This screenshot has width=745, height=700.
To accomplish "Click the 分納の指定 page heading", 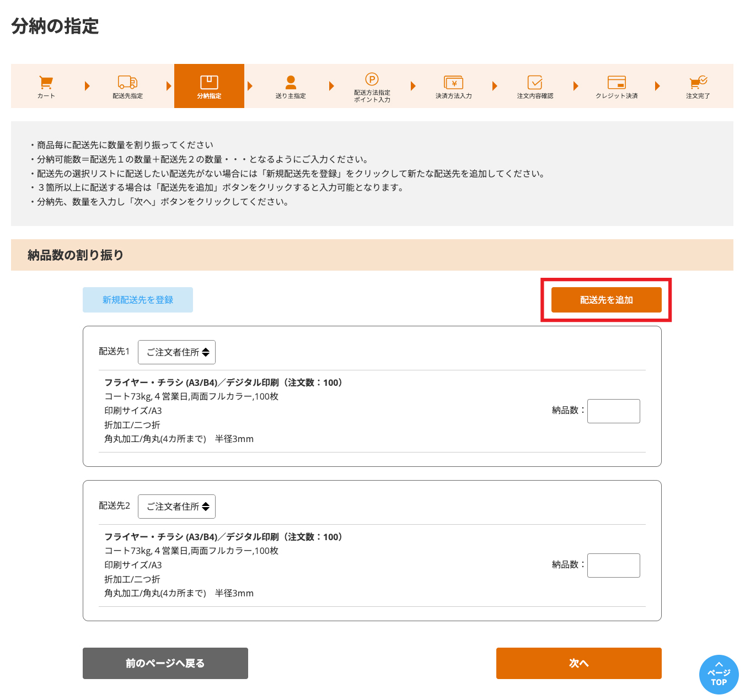I will [x=55, y=26].
